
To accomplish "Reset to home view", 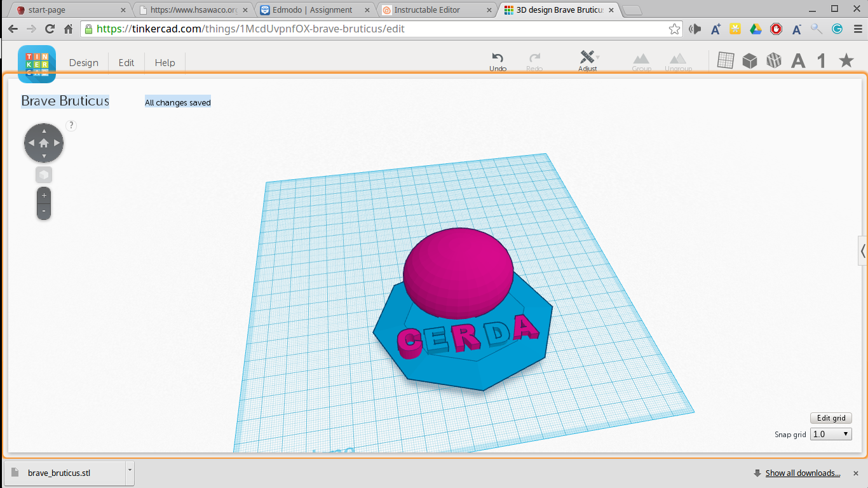I will coord(44,143).
